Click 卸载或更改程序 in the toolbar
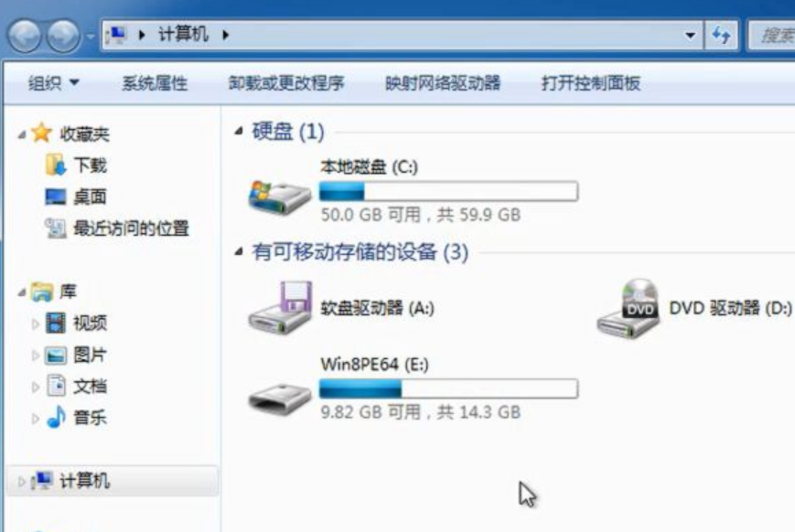Screen dimensions: 795x532 (286, 83)
